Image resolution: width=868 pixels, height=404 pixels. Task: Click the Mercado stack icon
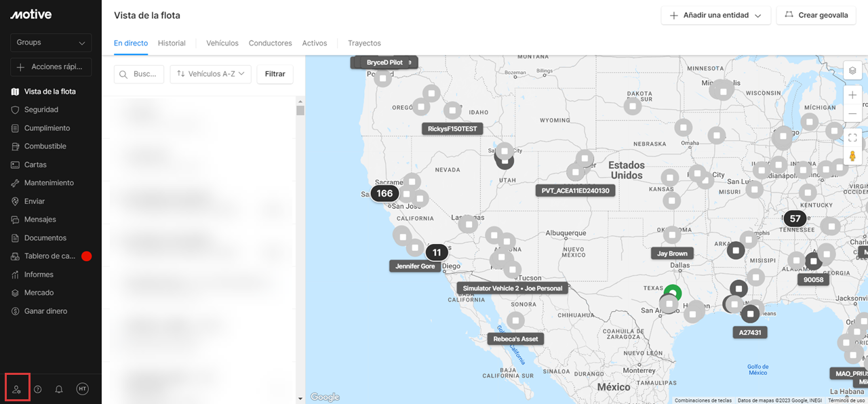pyautogui.click(x=16, y=293)
